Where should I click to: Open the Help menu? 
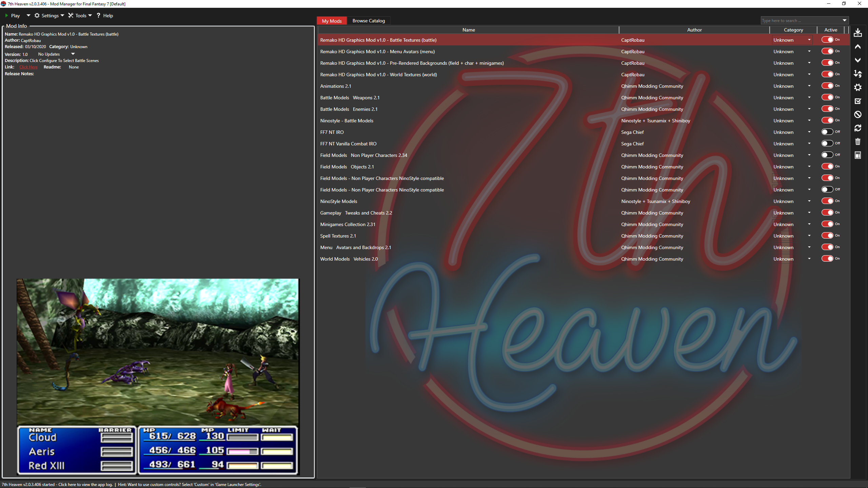point(105,16)
